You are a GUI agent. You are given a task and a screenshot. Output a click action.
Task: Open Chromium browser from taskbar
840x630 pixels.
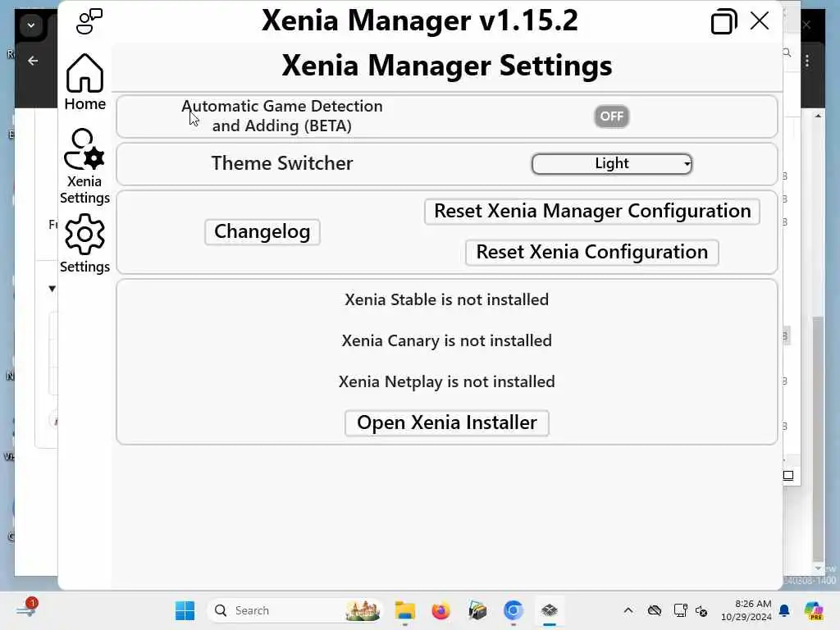514,610
